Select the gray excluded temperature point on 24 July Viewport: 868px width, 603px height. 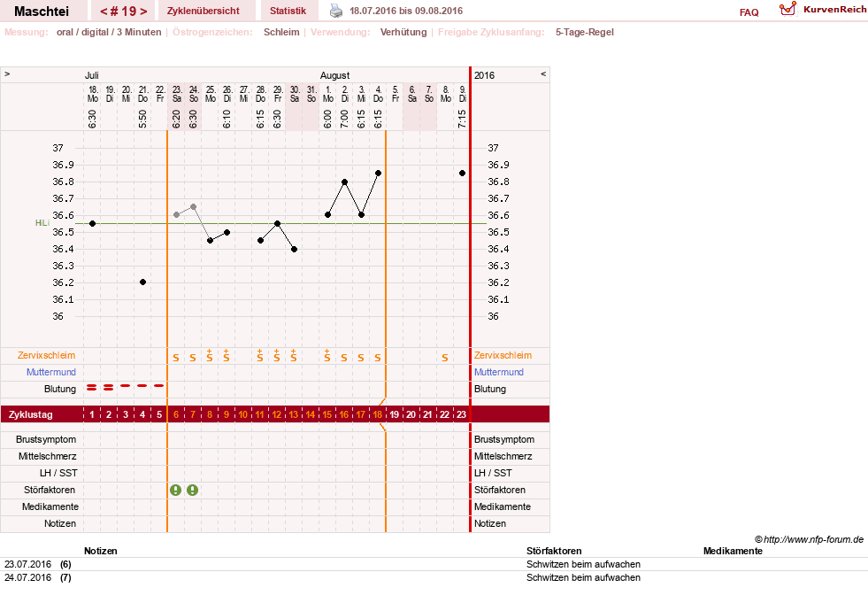[x=193, y=206]
